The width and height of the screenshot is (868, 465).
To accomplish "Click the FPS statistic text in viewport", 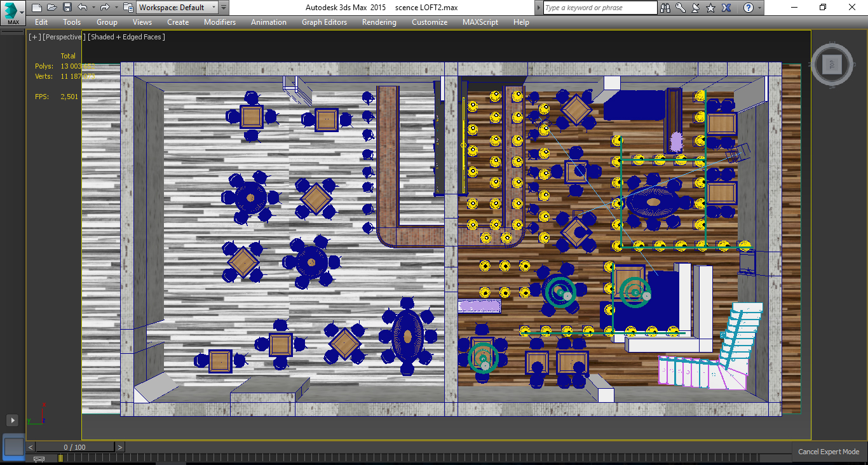I will pyautogui.click(x=57, y=97).
